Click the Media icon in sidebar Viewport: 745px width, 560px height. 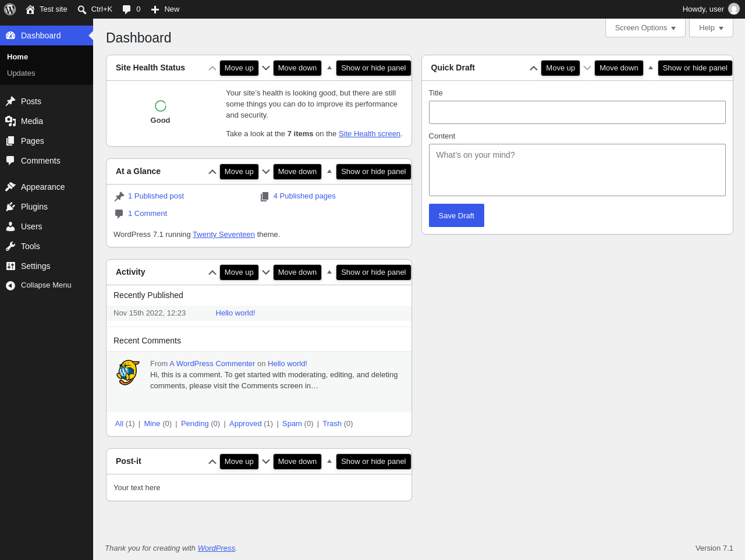coord(10,121)
